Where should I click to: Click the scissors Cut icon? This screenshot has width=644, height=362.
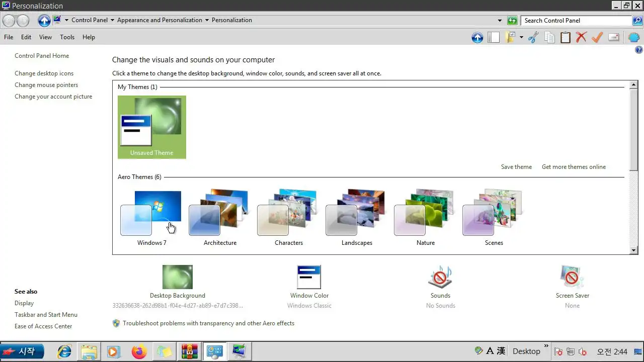533,37
